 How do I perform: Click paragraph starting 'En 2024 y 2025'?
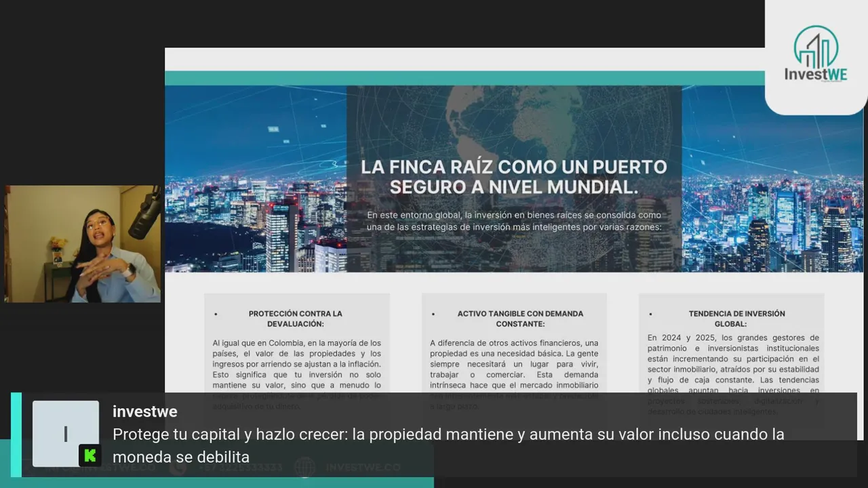click(733, 374)
